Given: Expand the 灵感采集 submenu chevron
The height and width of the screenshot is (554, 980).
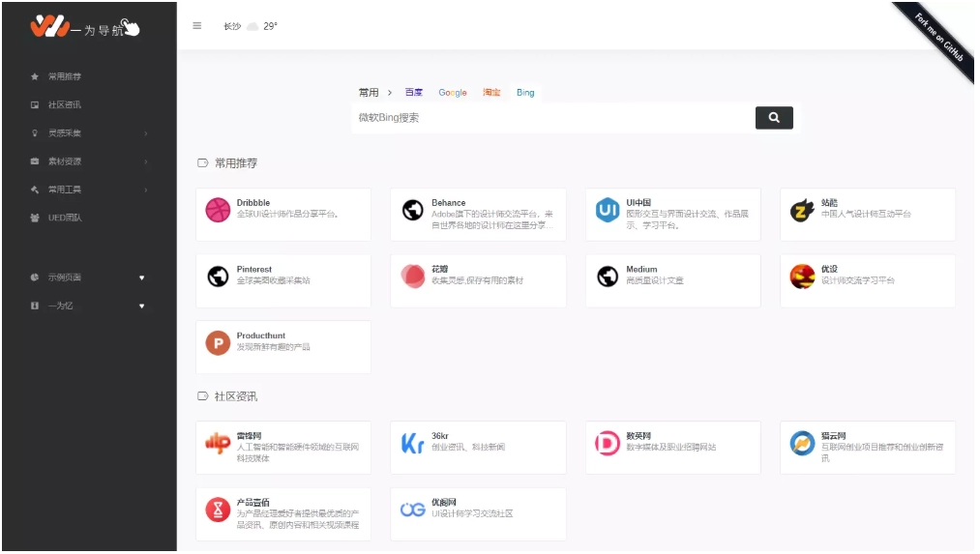Looking at the screenshot, I should pos(146,133).
